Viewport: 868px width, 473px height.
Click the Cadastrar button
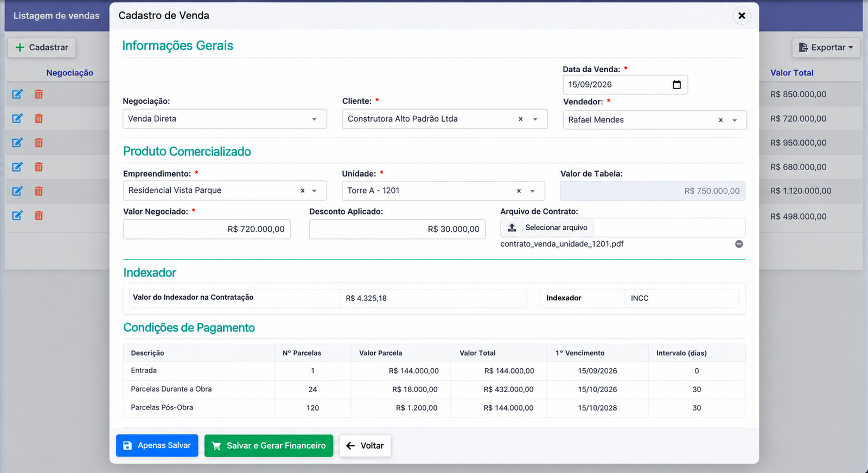(x=42, y=47)
